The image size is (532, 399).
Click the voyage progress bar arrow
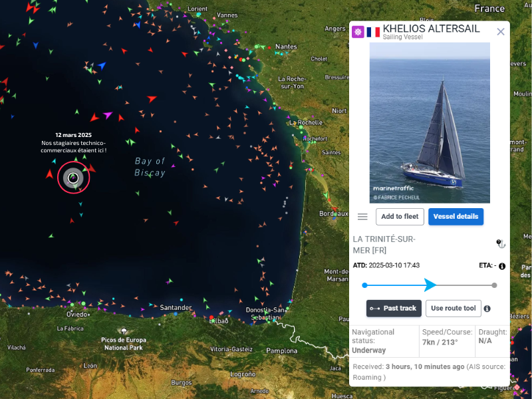(430, 285)
